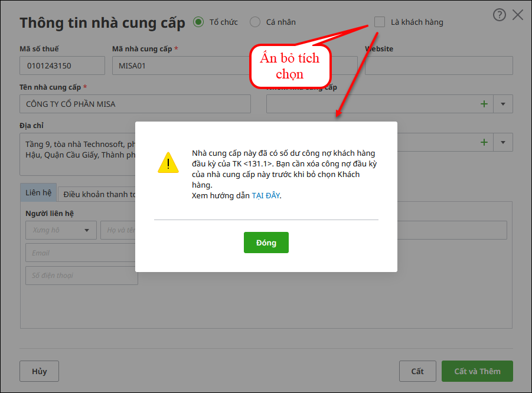The height and width of the screenshot is (393, 532).
Task: Click the green plus in supplier group field
Action: click(484, 104)
